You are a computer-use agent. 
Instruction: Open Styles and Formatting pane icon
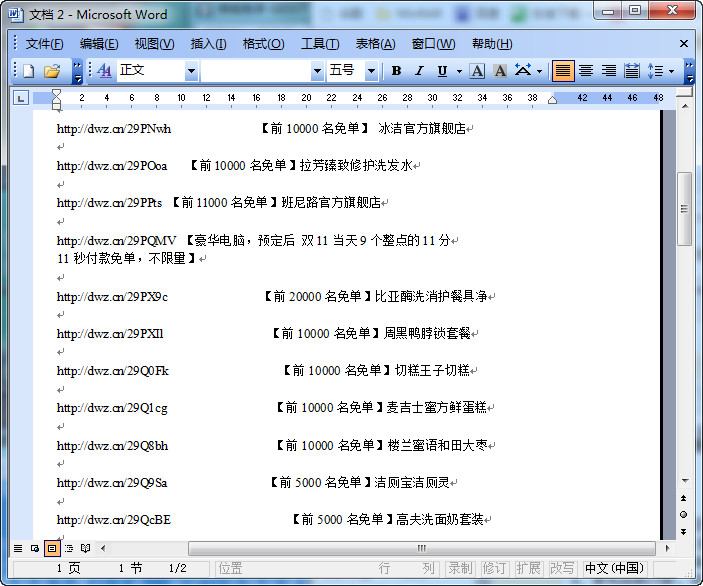click(x=104, y=70)
